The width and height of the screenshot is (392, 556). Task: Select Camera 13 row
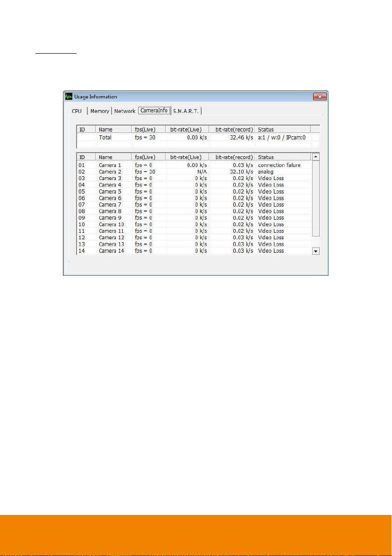coord(195,244)
